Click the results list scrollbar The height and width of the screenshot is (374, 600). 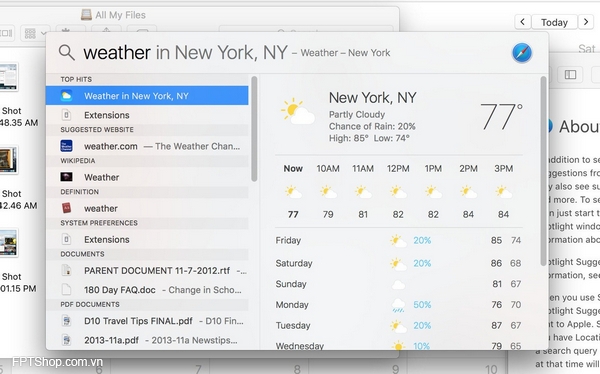(254, 129)
